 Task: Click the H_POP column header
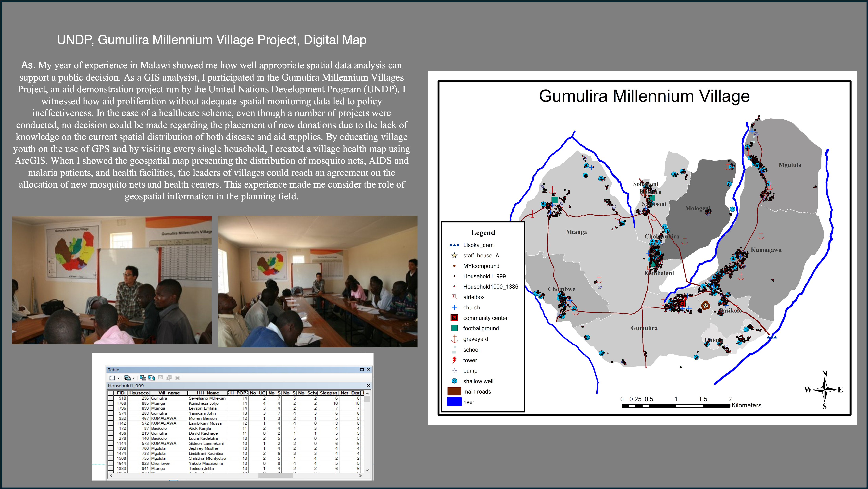coord(238,393)
